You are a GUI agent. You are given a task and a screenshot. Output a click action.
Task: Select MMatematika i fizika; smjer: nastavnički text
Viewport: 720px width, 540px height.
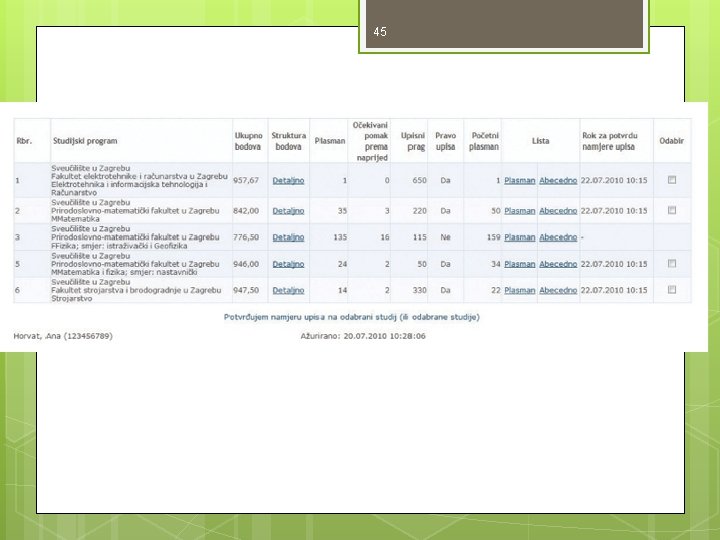coord(124,272)
